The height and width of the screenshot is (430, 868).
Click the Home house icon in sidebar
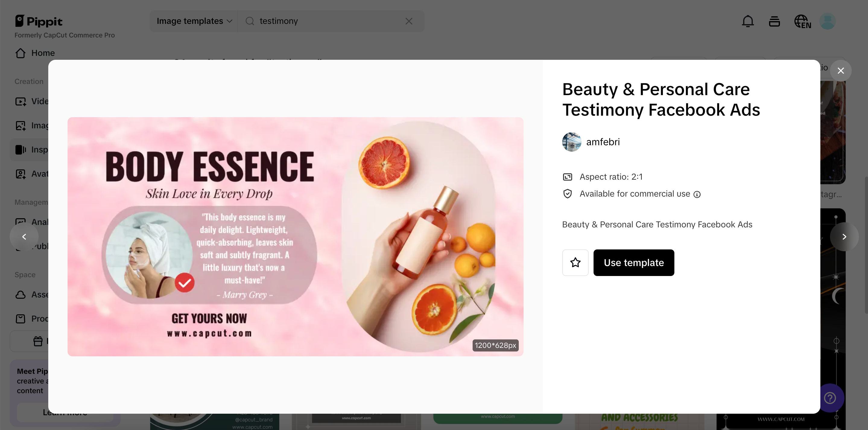(21, 53)
